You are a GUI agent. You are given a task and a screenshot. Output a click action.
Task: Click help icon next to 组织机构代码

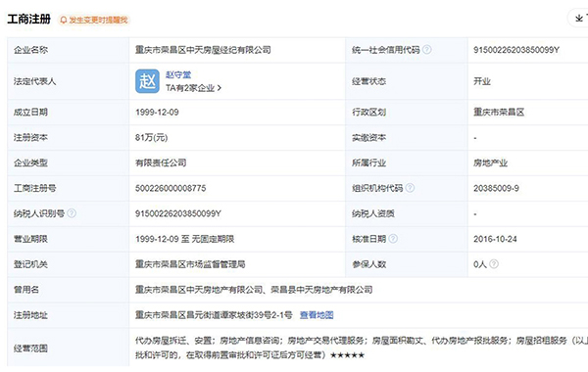(410, 188)
